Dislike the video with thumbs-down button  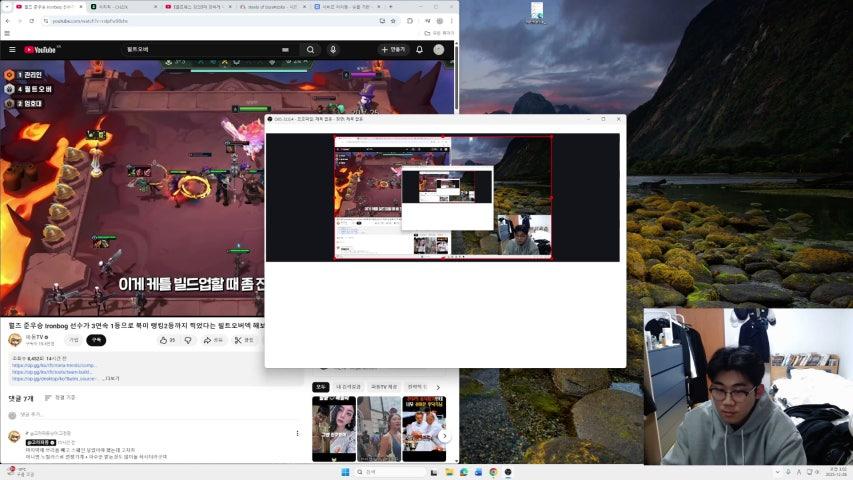point(187,340)
